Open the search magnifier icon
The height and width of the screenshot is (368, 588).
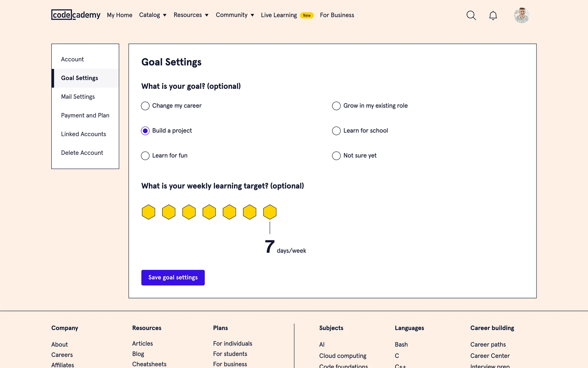pos(471,15)
